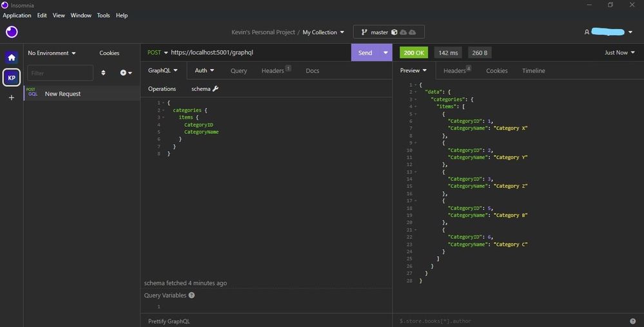This screenshot has width=644, height=327.
Task: Select the KP project workspace icon
Action: click(x=12, y=77)
